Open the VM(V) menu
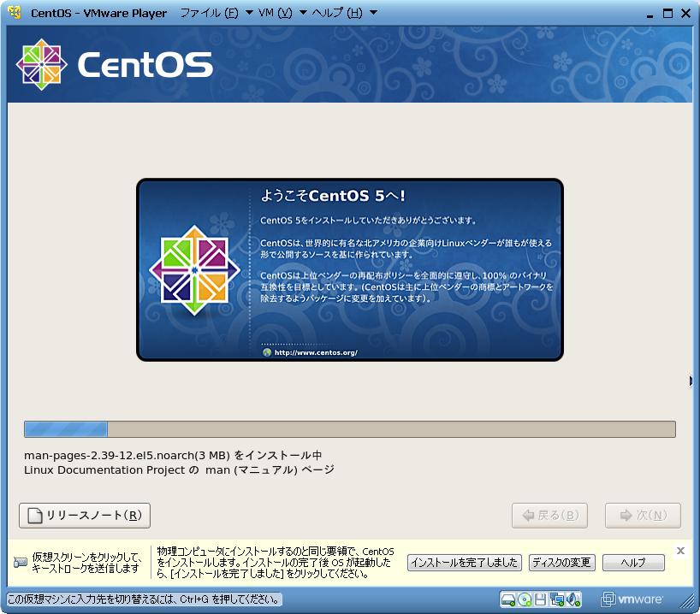 click(x=275, y=14)
